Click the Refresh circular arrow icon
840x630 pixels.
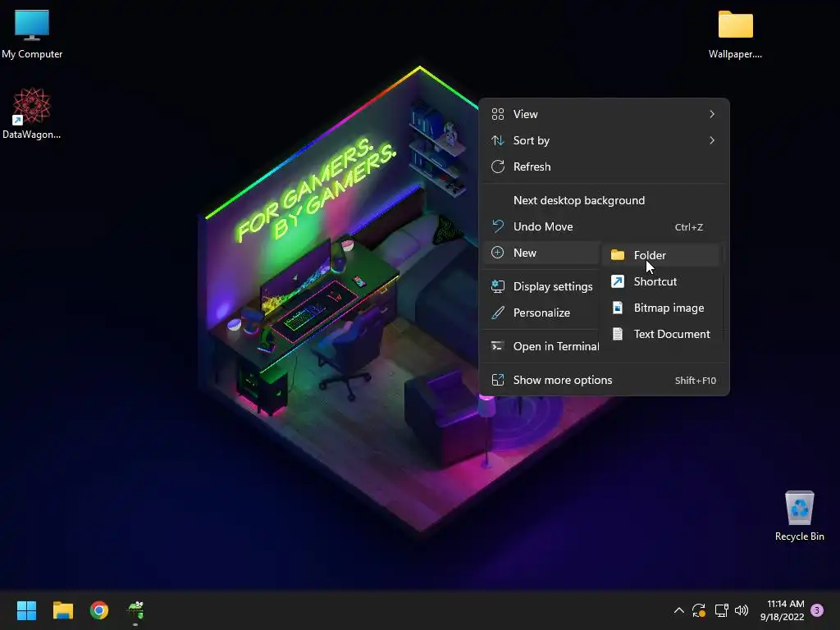click(x=498, y=167)
